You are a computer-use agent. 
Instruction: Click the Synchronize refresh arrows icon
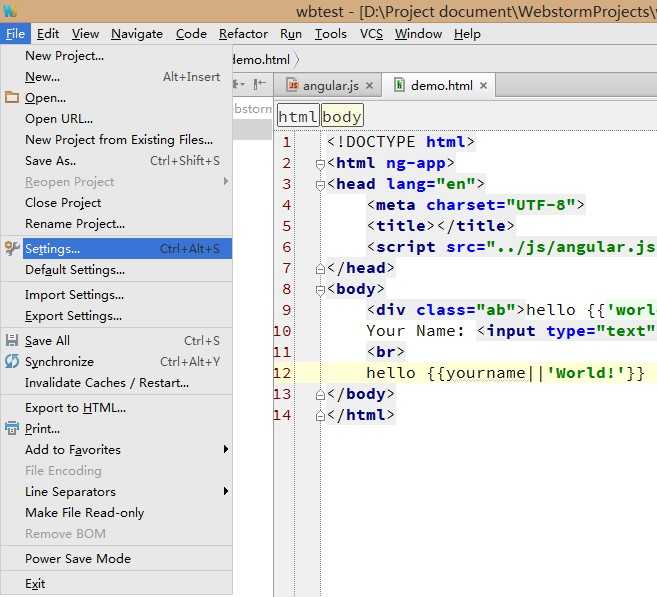pos(12,361)
